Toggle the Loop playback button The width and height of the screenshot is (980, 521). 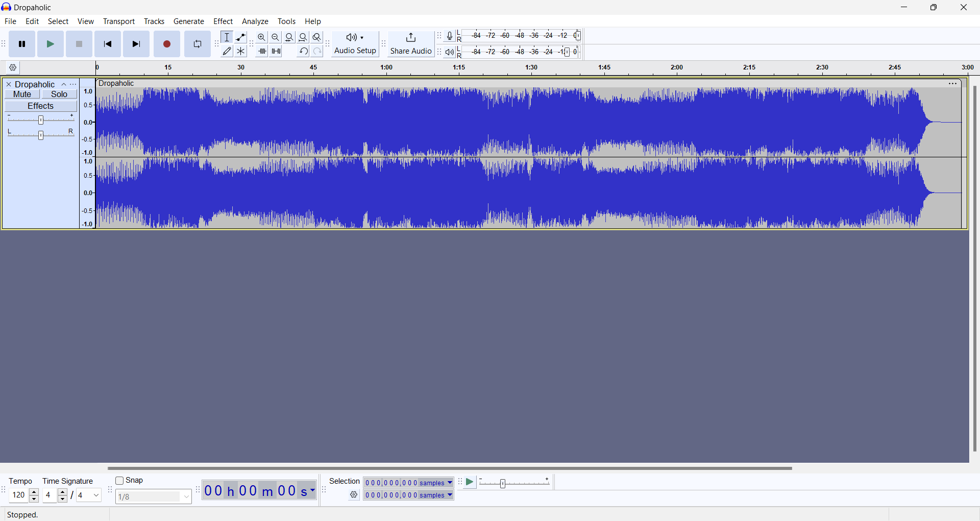click(198, 44)
